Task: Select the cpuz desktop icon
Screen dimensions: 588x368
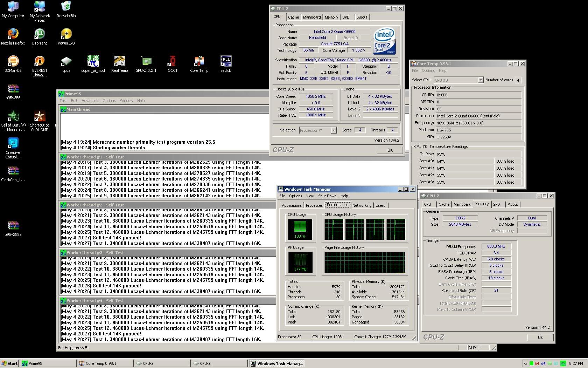Action: (x=66, y=64)
